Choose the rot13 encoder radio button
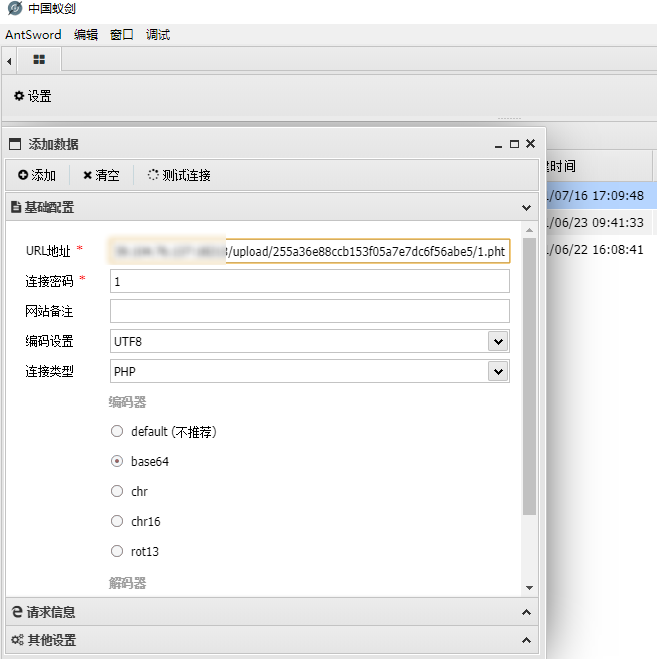Image resolution: width=657 pixels, height=659 pixels. pos(117,551)
